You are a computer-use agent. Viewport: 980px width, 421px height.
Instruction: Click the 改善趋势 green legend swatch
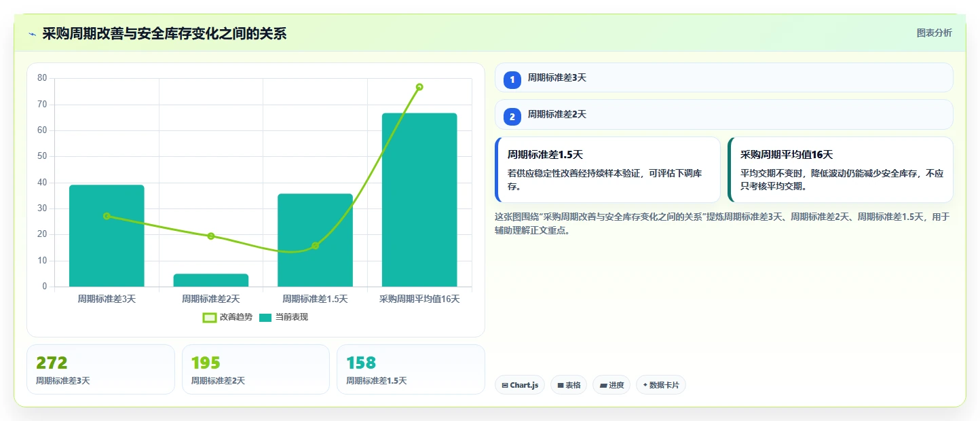(209, 317)
